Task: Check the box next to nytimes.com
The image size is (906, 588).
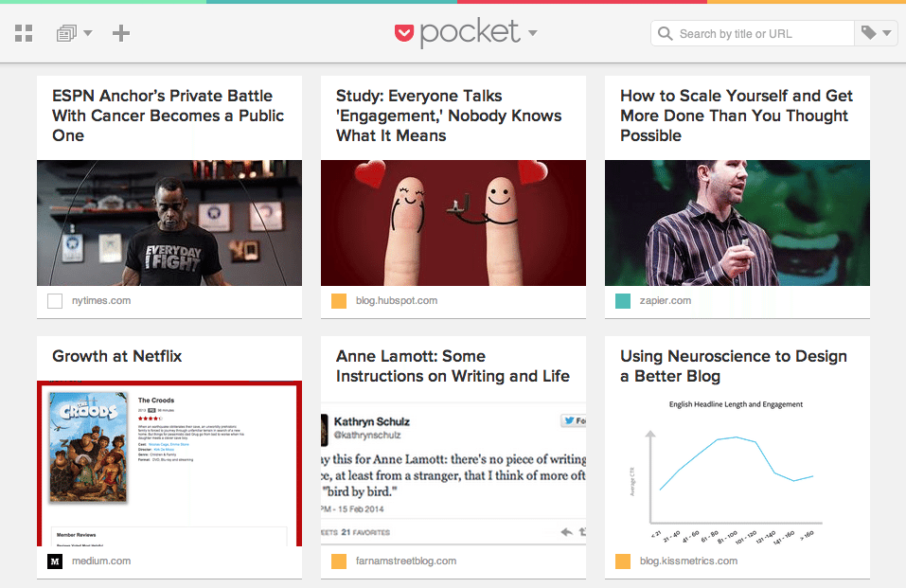Action: coord(54,300)
